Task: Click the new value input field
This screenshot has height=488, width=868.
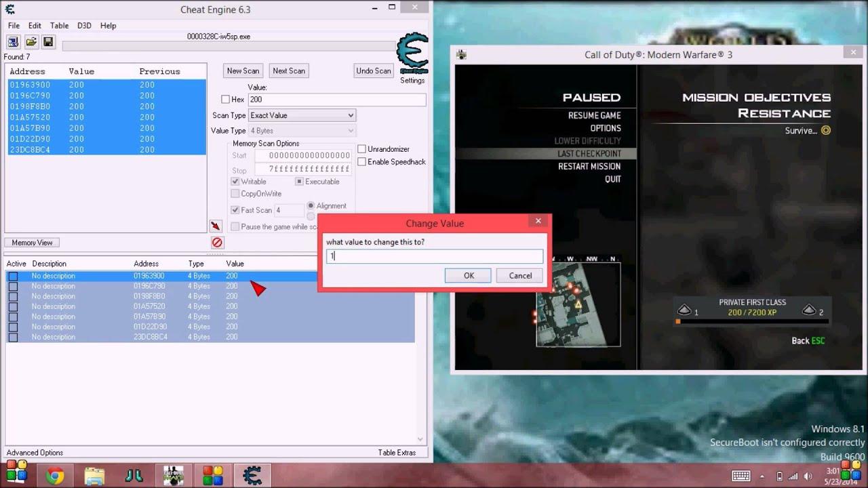Action: pos(435,256)
